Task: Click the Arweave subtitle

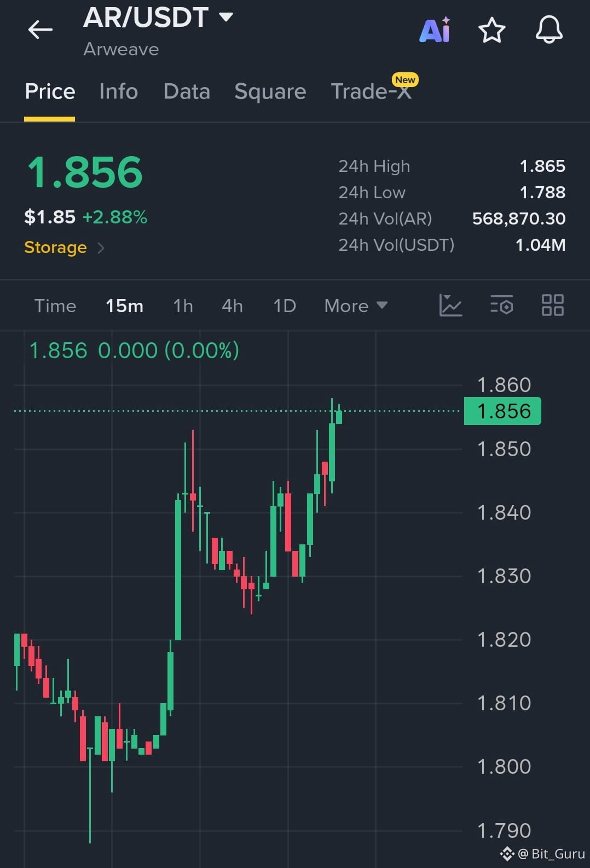Action: tap(121, 49)
